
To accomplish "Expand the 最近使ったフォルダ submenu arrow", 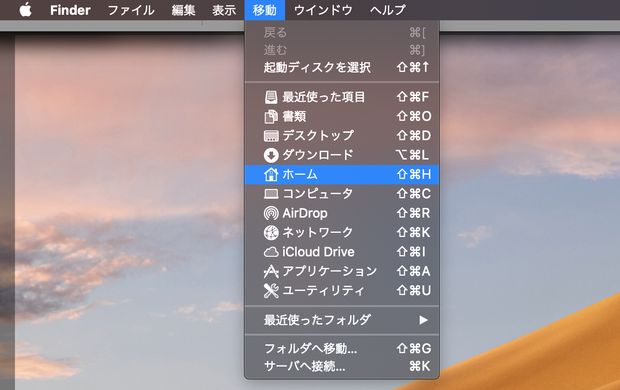I will [x=423, y=320].
